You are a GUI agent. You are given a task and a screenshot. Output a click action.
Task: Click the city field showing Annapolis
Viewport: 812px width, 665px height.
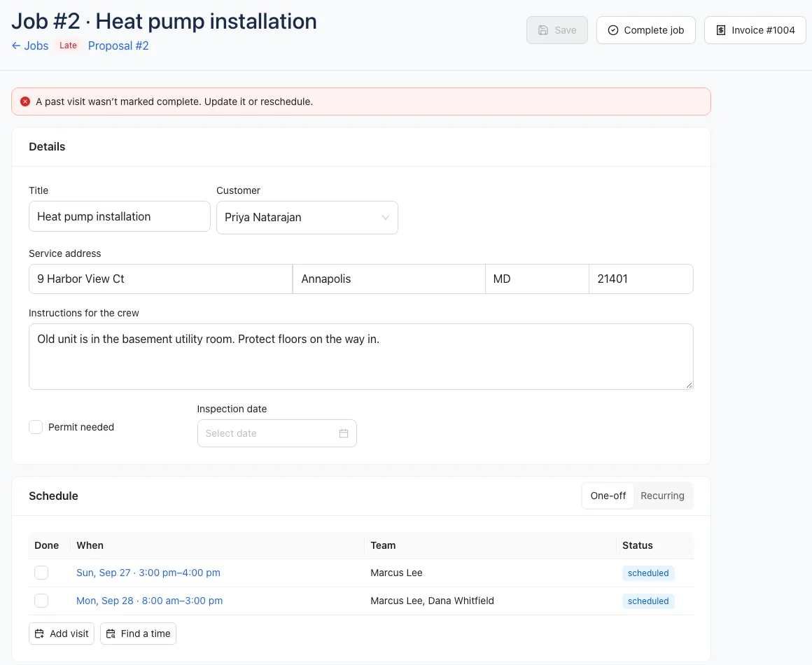pos(389,279)
